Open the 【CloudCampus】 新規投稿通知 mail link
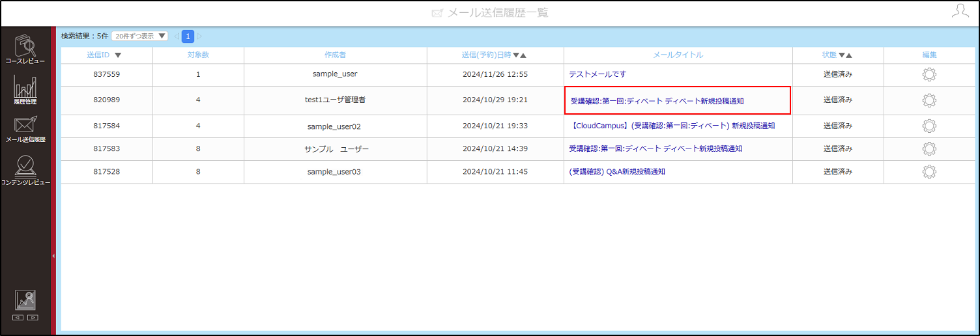This screenshot has width=980, height=336. 672,126
